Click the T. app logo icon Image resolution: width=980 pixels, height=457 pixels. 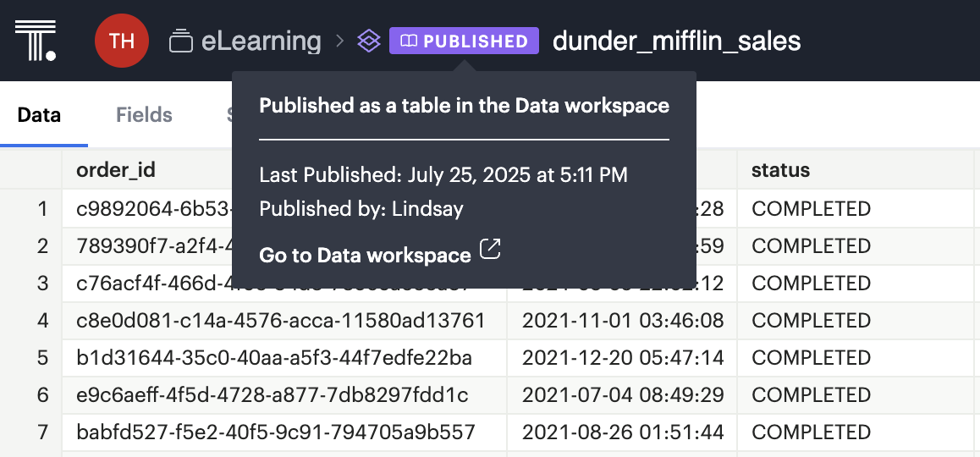click(x=36, y=41)
